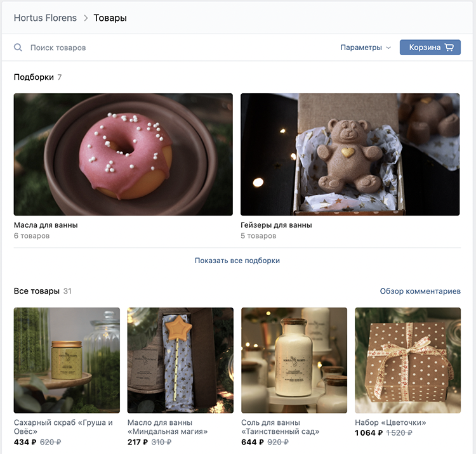This screenshot has width=476, height=454.
Task: Click the Товары breadcrumb heading
Action: click(110, 18)
